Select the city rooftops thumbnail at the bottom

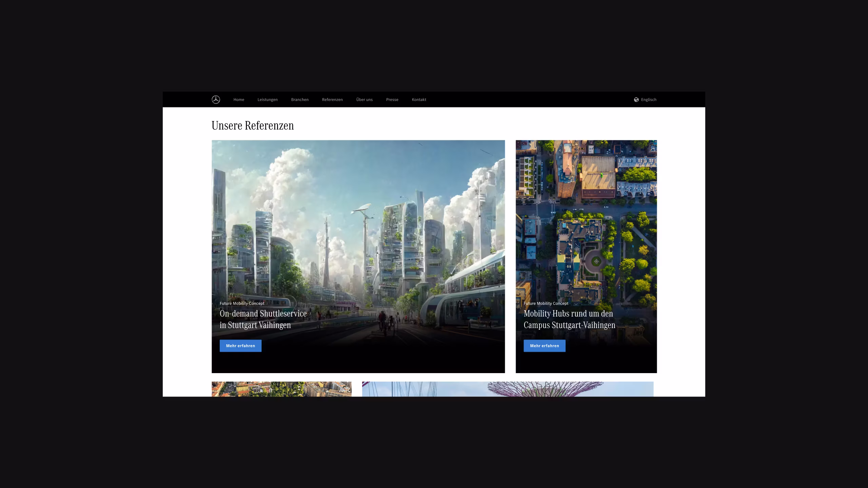[281, 389]
